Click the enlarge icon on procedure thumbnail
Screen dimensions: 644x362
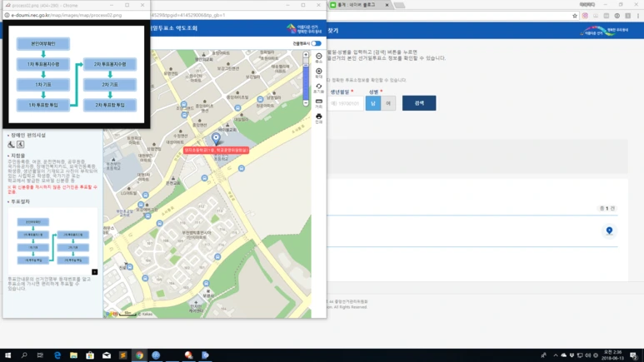point(94,271)
